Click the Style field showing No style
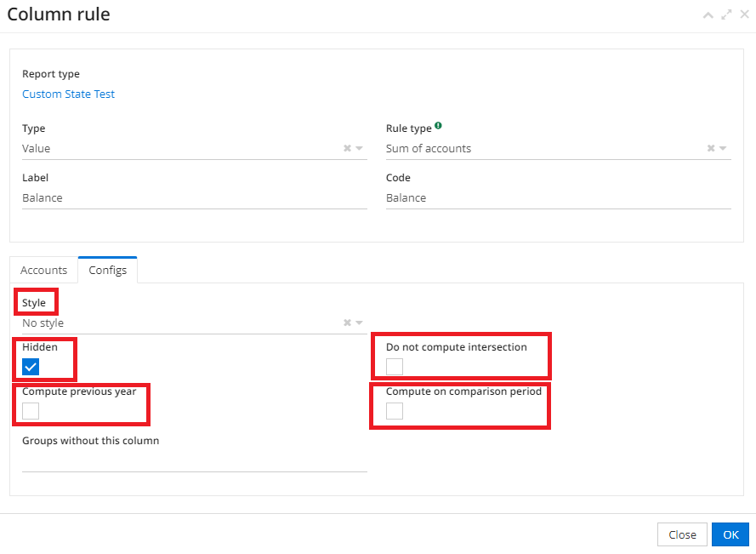756x554 pixels. click(195, 323)
